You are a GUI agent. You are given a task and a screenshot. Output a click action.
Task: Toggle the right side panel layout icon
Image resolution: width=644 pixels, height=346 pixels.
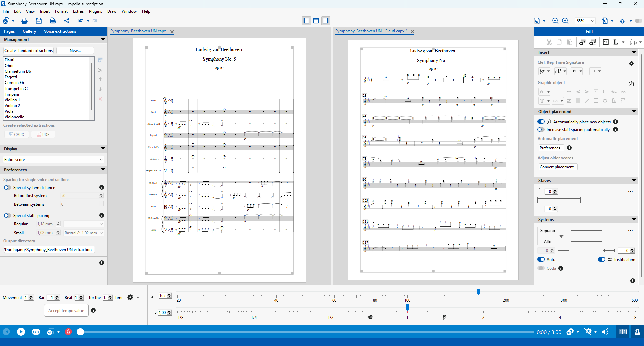click(326, 21)
